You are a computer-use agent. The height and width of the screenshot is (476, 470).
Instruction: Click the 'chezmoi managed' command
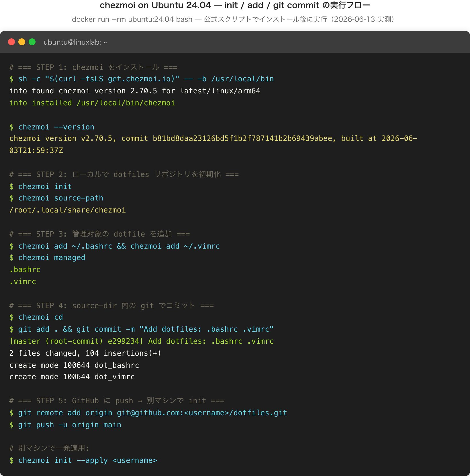47,258
